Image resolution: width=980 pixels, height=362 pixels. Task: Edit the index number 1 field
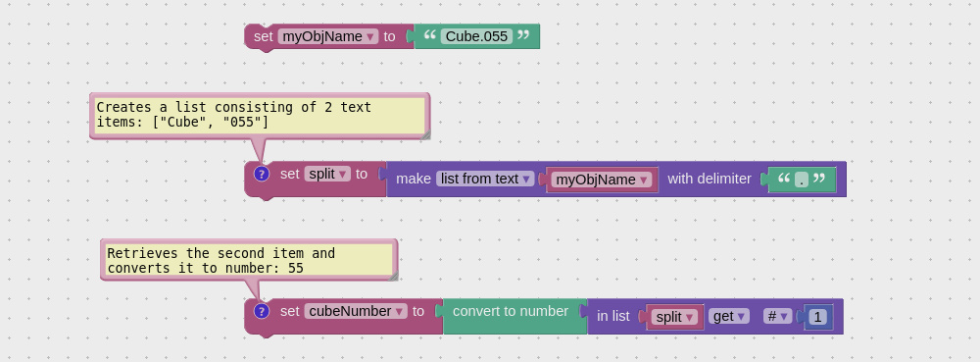coord(817,317)
